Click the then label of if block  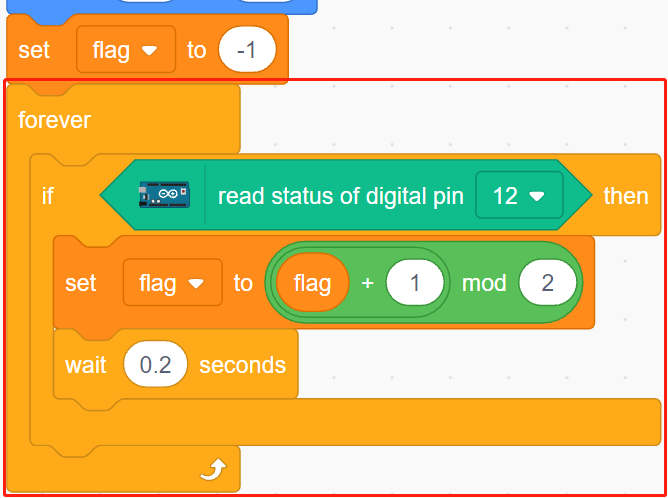click(x=626, y=196)
